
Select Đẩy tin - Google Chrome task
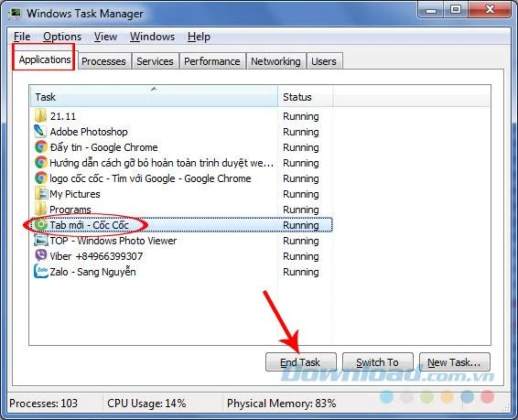point(181,147)
